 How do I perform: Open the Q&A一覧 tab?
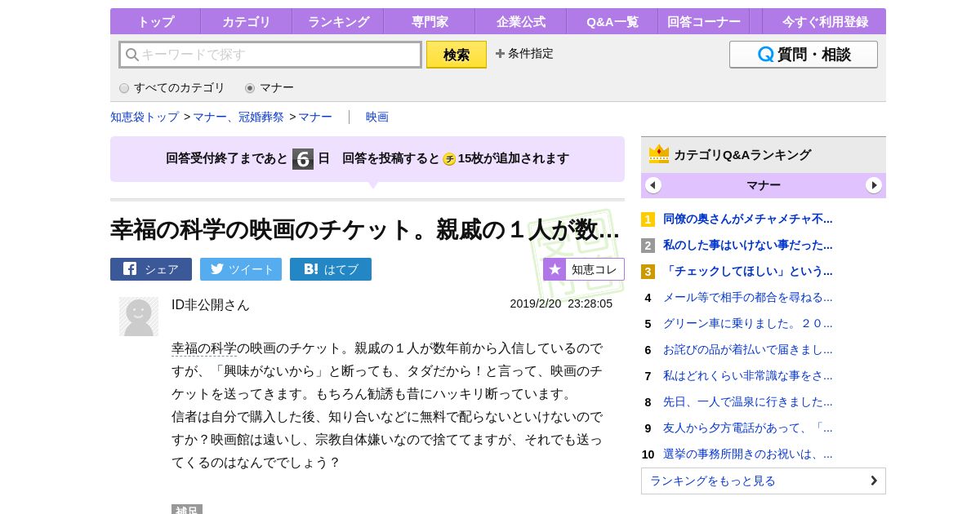click(x=612, y=21)
